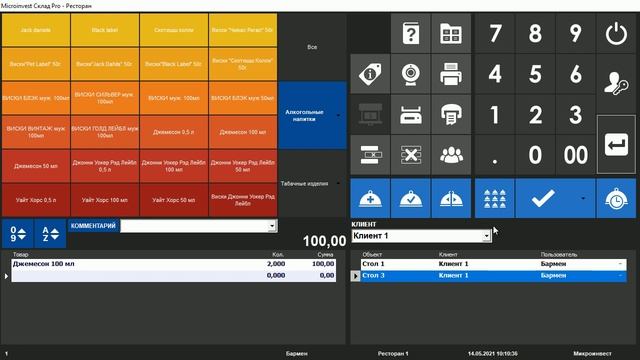Click the Пользователь column header
Image resolution: width=640 pixels, height=360 pixels.
(x=559, y=254)
